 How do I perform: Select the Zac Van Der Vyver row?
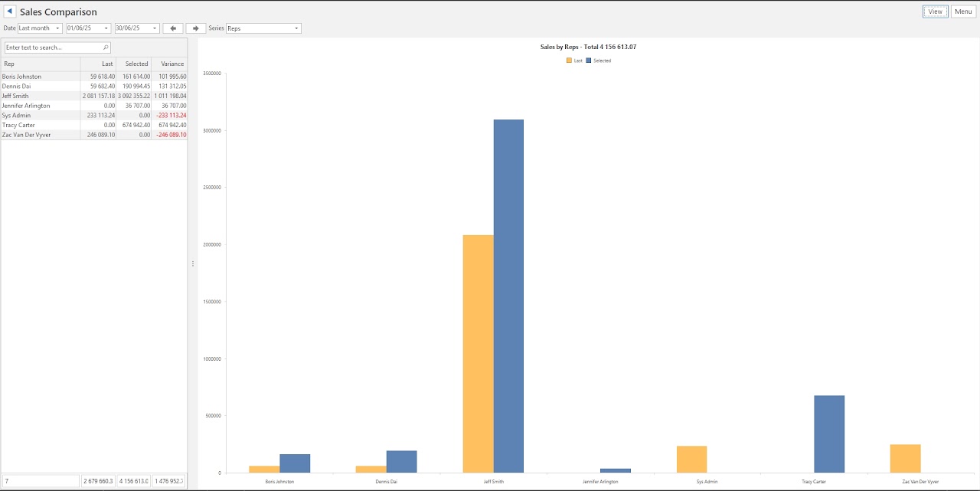point(93,134)
